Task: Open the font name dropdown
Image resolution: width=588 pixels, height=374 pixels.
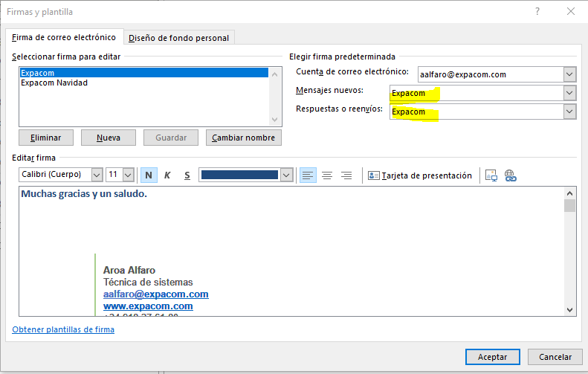Action: pos(97,175)
